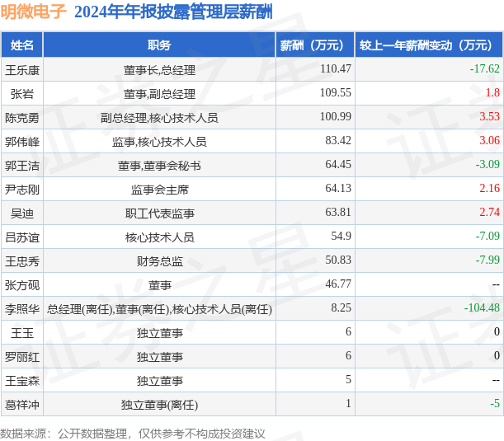Select the name 吕苏谊
The width and height of the screenshot is (504, 441).
coord(21,237)
